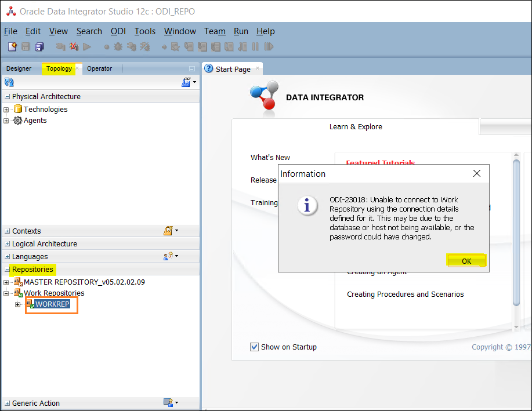The image size is (532, 411).
Task: Close the Information dialog with X
Action: tap(477, 174)
